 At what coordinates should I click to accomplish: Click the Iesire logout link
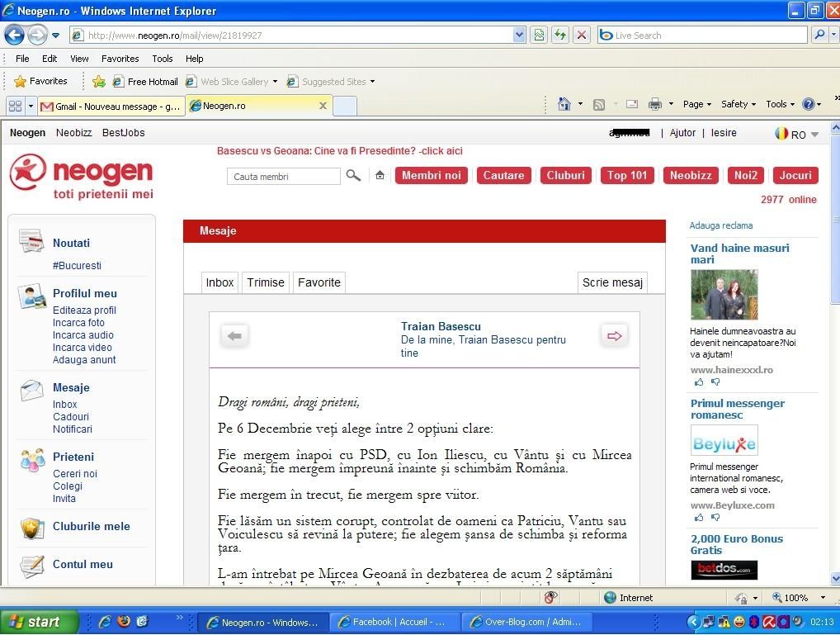(x=724, y=133)
